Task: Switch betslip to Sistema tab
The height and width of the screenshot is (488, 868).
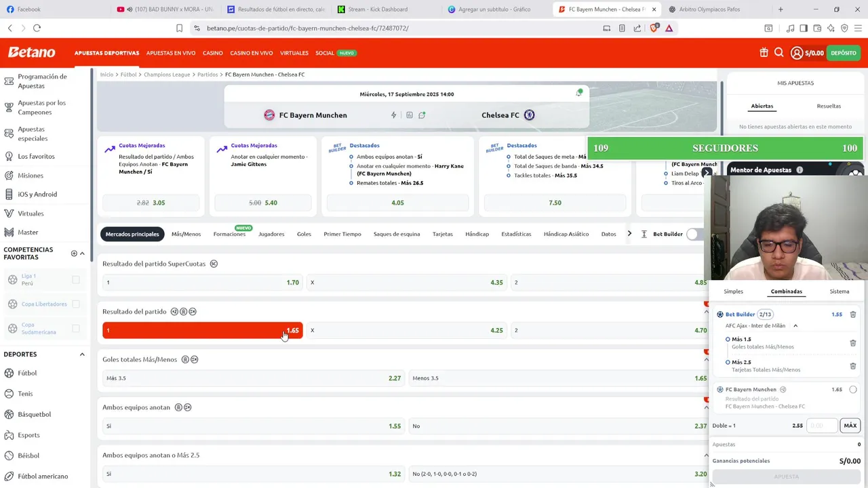Action: (x=840, y=291)
